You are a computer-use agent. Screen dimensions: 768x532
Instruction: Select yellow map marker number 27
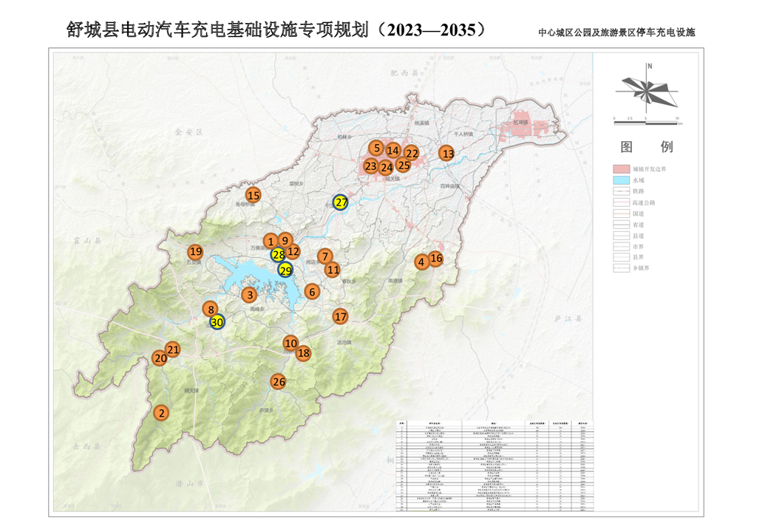point(341,202)
